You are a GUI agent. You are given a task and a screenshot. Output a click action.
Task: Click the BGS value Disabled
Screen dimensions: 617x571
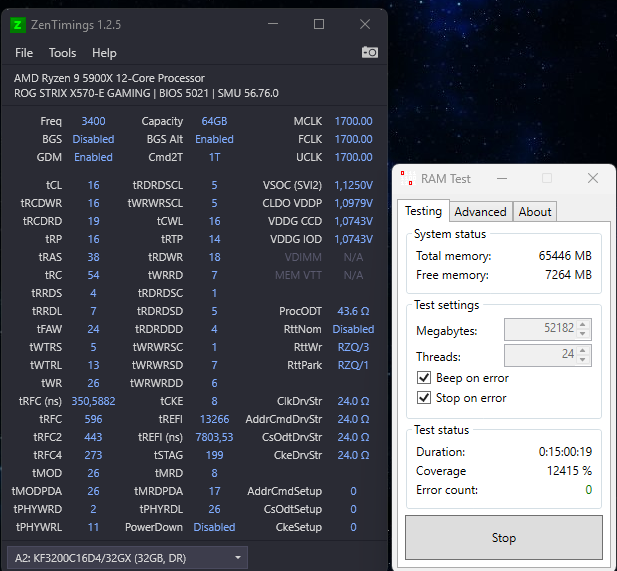93,139
